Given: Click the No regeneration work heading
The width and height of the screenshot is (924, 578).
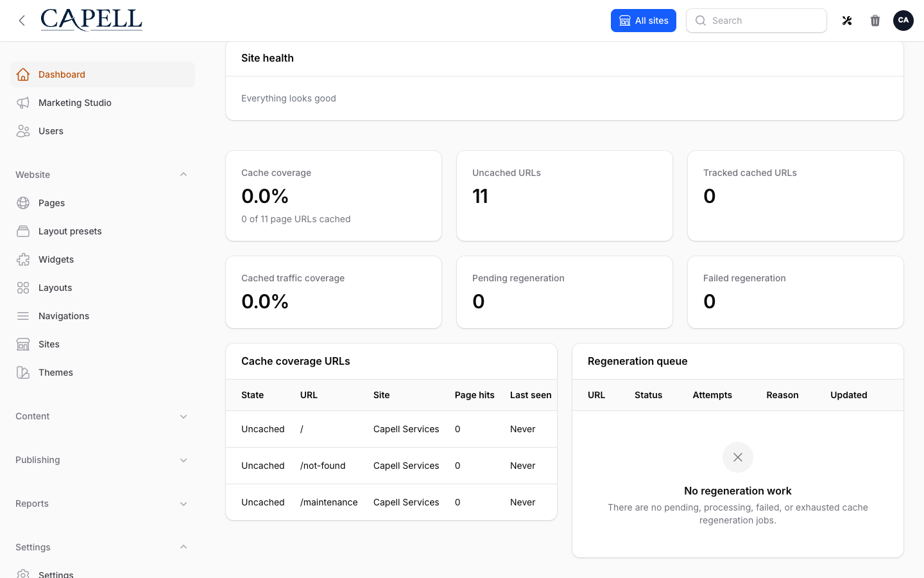Looking at the screenshot, I should (x=738, y=491).
